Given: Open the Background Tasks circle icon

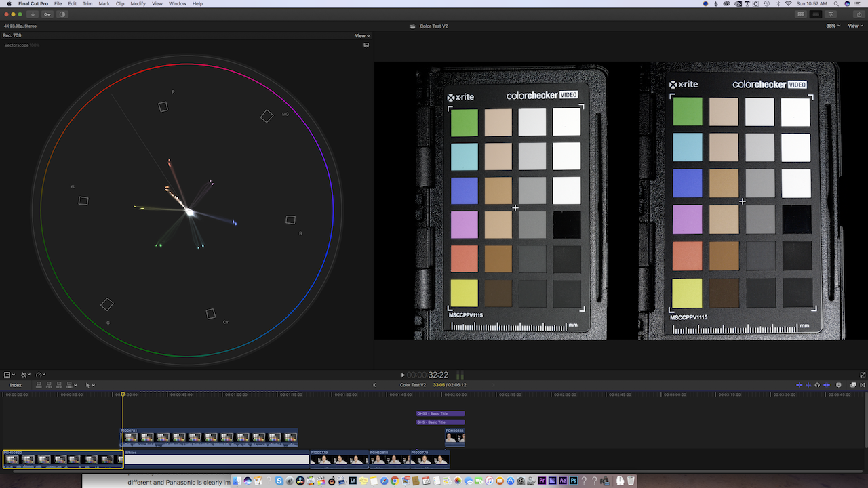Looking at the screenshot, I should 62,14.
